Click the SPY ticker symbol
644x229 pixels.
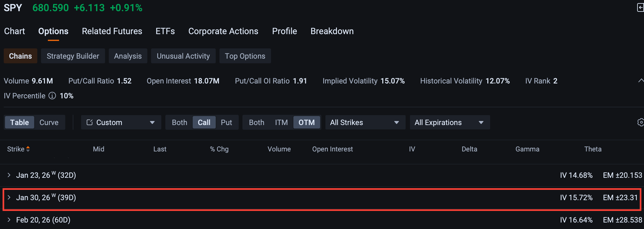point(13,7)
